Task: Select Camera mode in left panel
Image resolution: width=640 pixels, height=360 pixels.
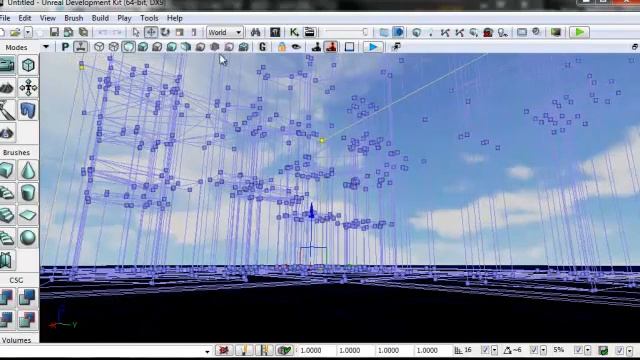Action: (7, 65)
